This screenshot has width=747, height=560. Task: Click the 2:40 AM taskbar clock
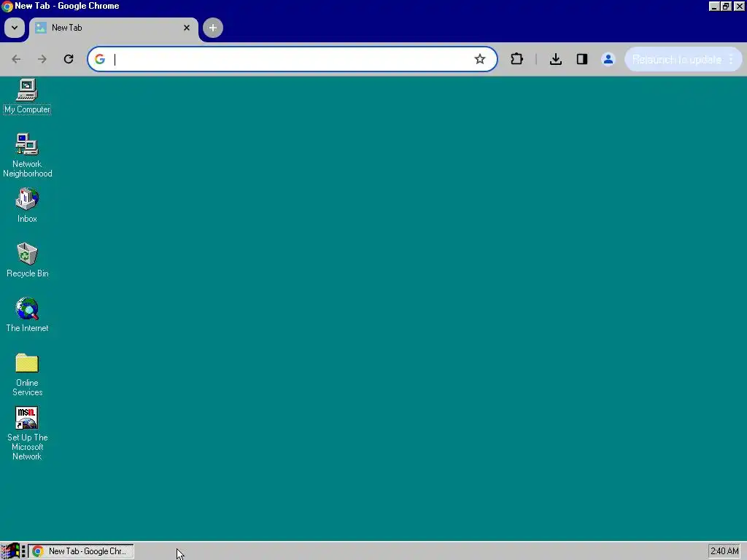pos(724,551)
